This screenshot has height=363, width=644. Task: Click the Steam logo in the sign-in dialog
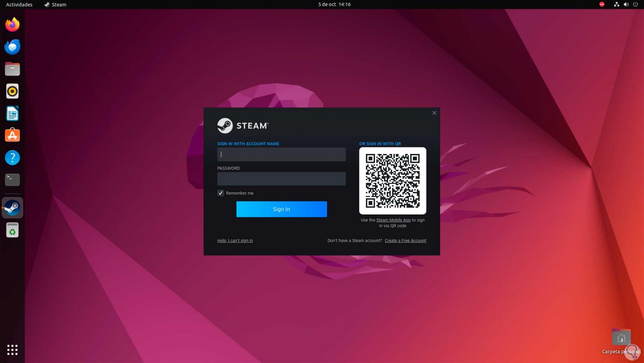(x=243, y=126)
